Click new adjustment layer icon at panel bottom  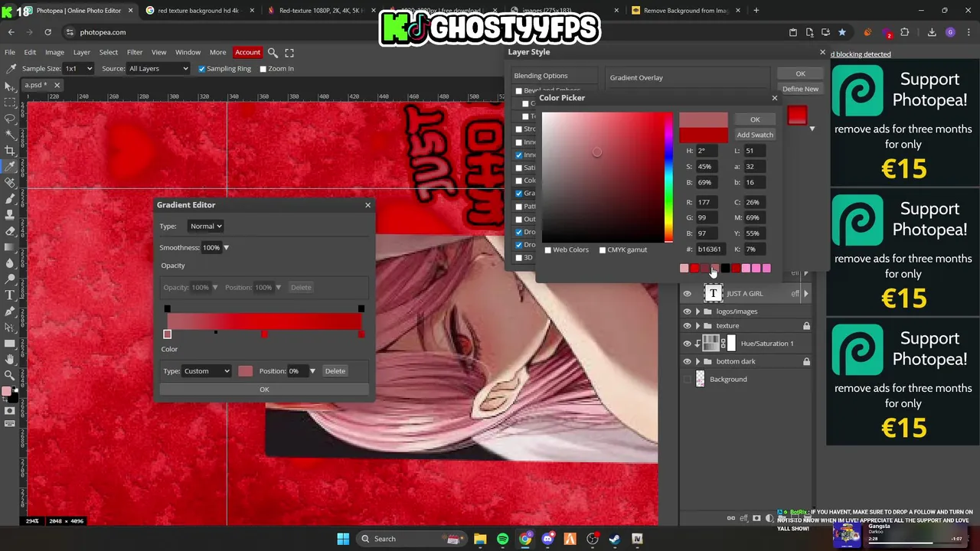point(769,519)
